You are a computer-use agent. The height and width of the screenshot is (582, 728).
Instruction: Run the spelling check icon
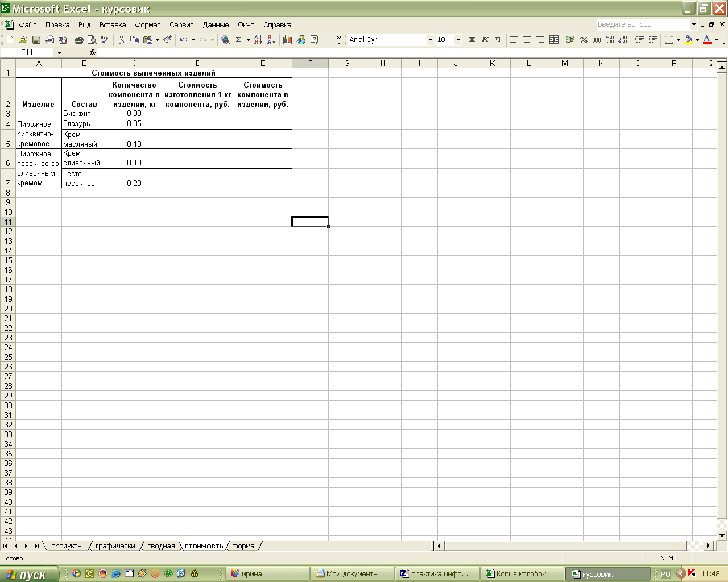click(105, 40)
